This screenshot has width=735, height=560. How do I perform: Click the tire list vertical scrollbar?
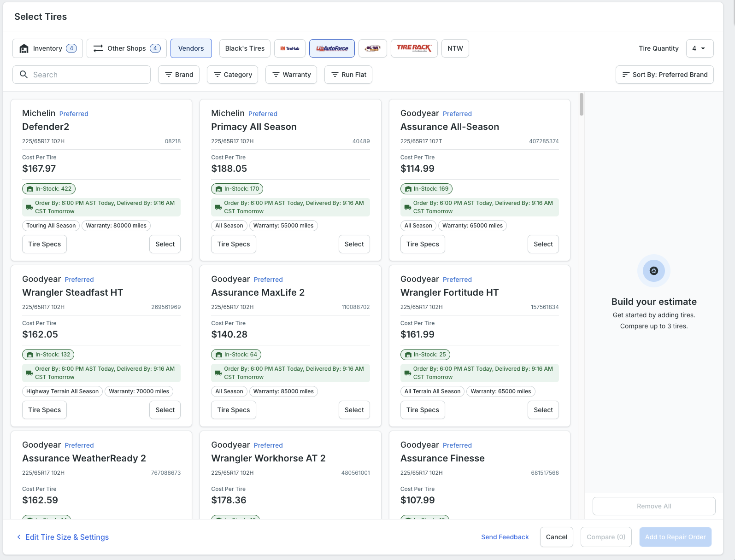click(x=582, y=105)
